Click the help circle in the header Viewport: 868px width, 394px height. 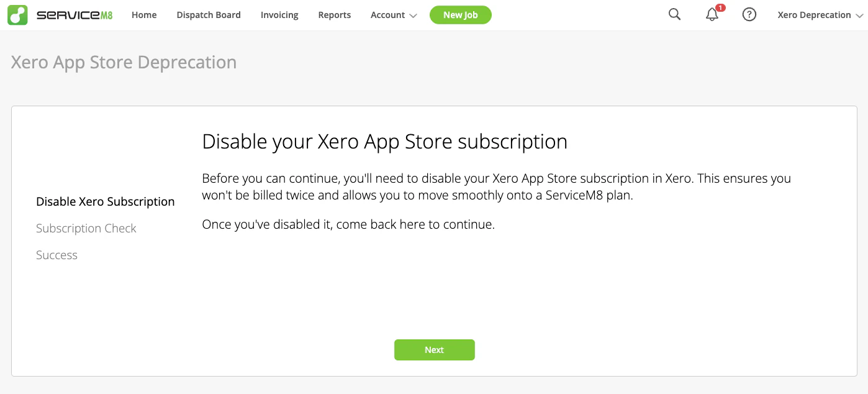pyautogui.click(x=749, y=14)
